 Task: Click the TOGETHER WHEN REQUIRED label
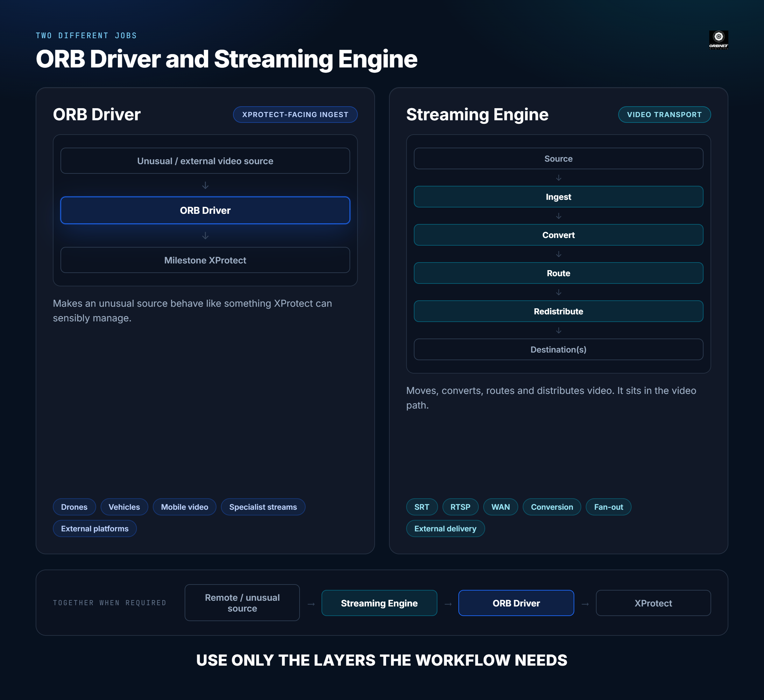coord(110,603)
